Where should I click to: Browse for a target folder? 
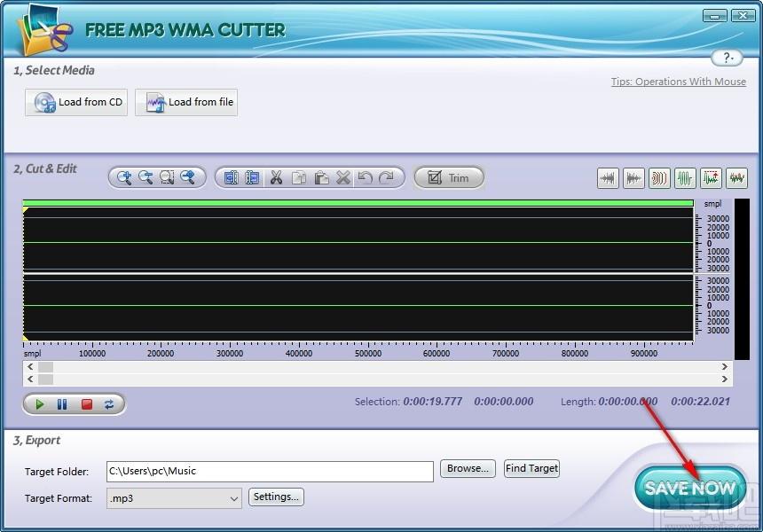point(468,468)
